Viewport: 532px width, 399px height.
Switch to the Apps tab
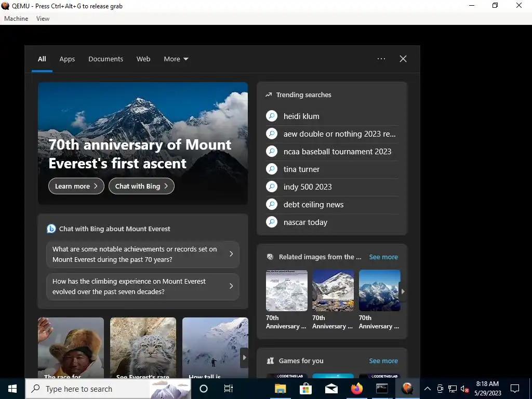pos(67,59)
